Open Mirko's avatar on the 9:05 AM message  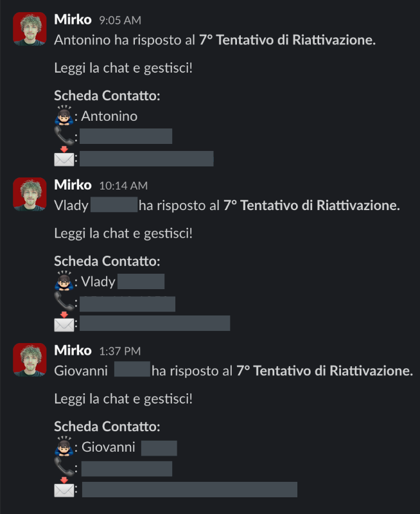[30, 29]
